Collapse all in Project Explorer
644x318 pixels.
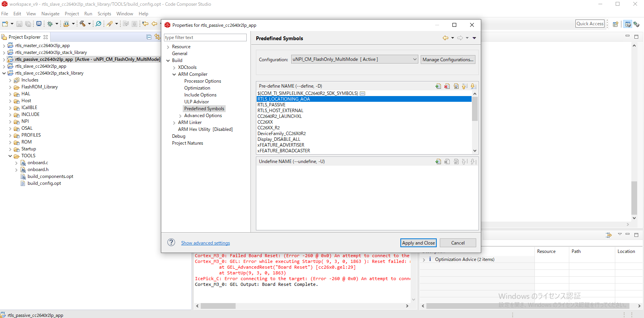[x=149, y=37]
